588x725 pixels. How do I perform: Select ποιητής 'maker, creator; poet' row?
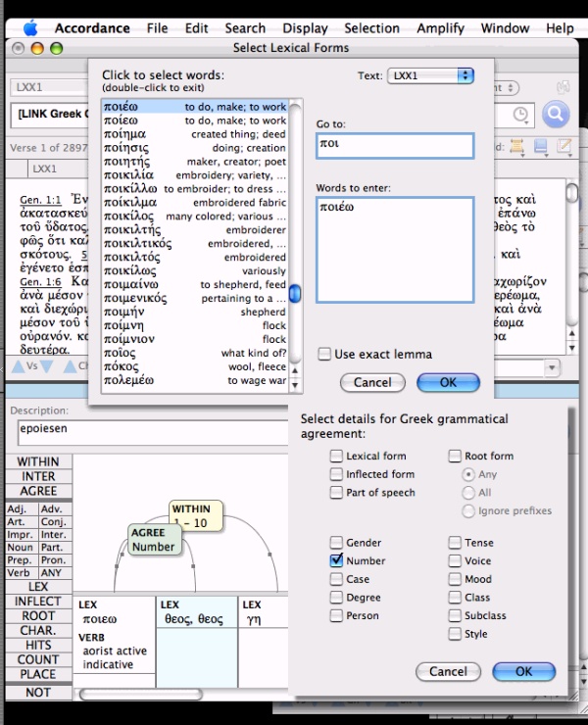[195, 162]
